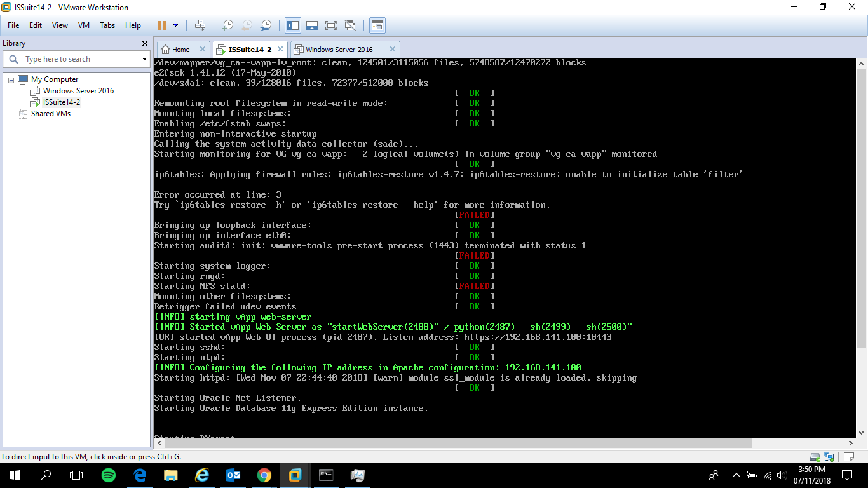Open the VM menu
The height and width of the screenshot is (488, 868).
(84, 25)
